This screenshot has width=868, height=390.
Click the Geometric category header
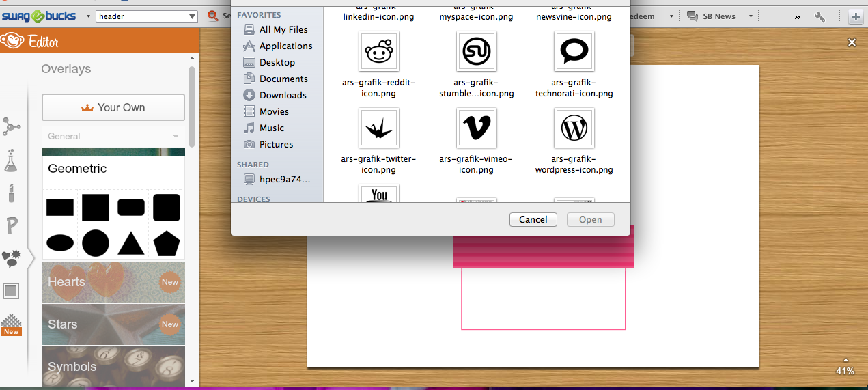coord(113,169)
